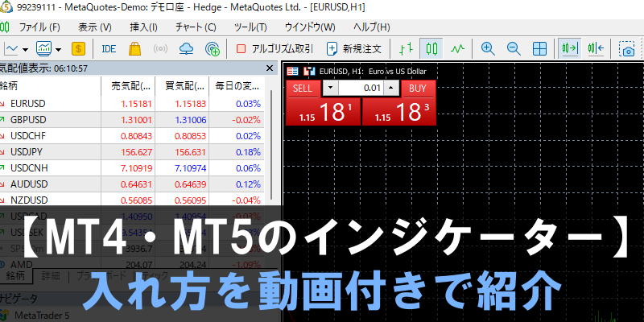Select the GBPUSD symbol row

pyautogui.click(x=132, y=120)
